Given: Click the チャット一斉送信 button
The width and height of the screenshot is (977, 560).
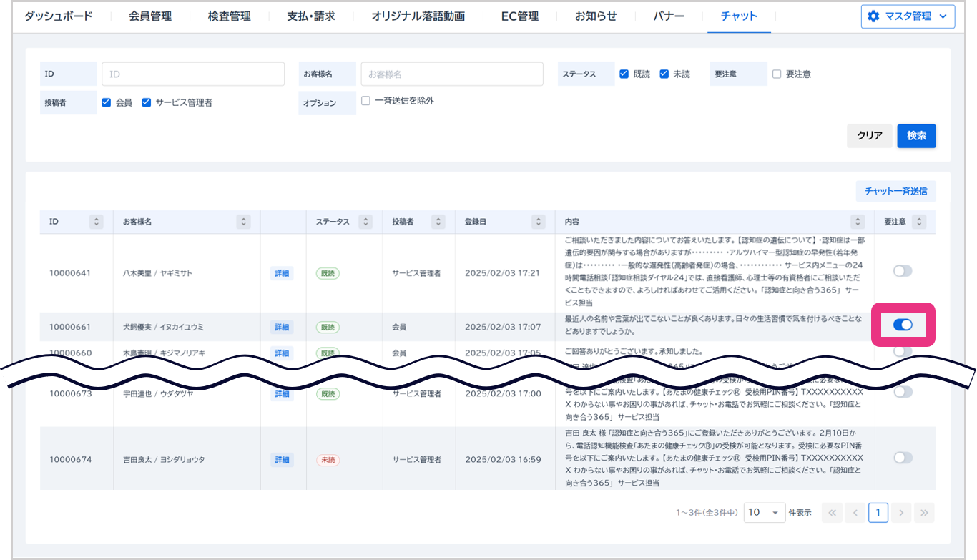Looking at the screenshot, I should [895, 191].
